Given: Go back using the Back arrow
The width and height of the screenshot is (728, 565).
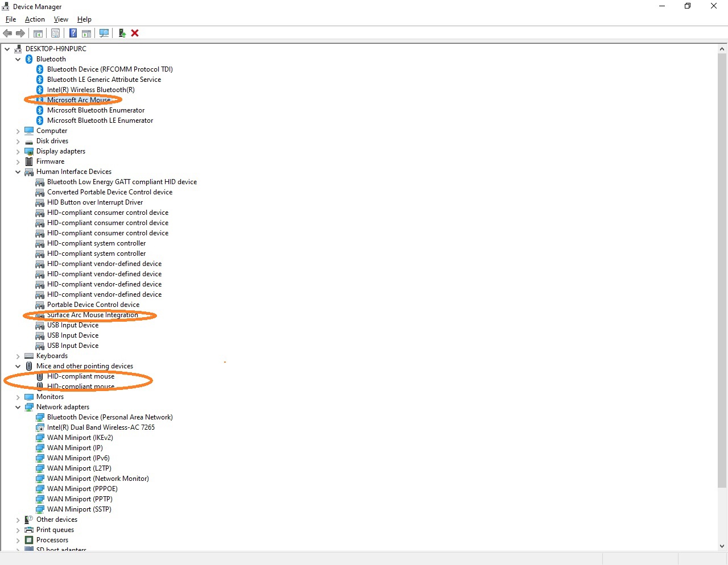Looking at the screenshot, I should (7, 33).
